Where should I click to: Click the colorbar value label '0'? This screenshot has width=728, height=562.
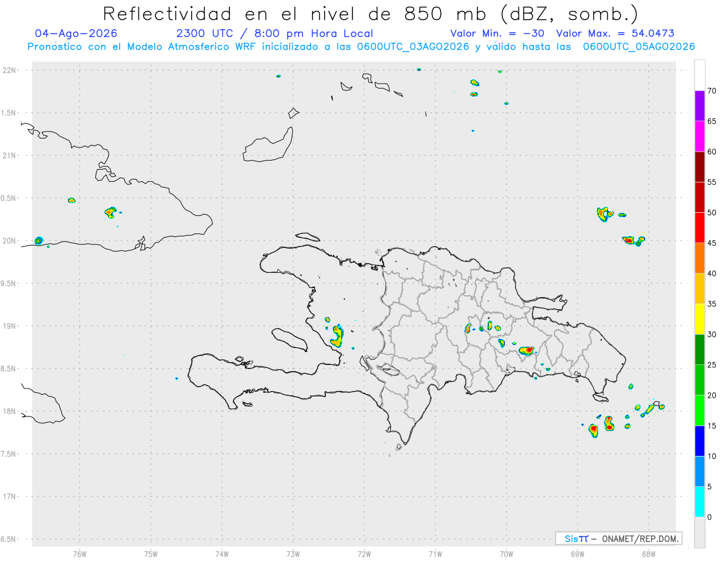(x=709, y=517)
